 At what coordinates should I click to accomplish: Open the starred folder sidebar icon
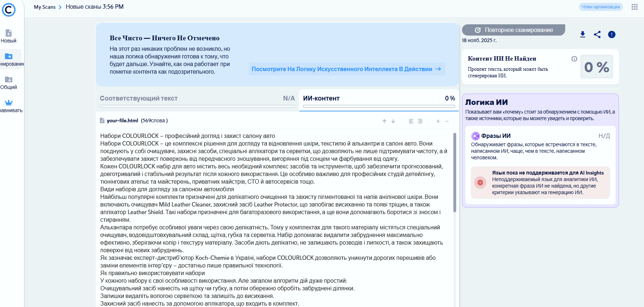point(9,56)
